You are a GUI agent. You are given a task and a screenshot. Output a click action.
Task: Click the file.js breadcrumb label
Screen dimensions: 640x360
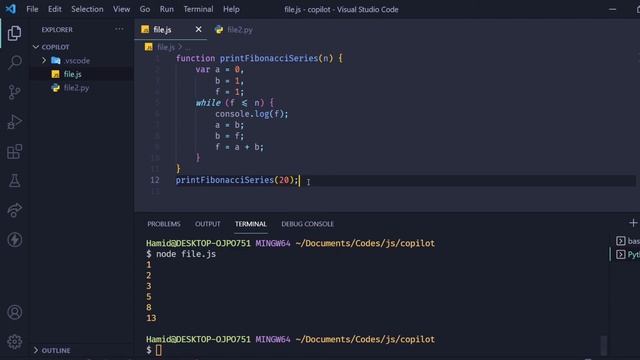[x=166, y=47]
